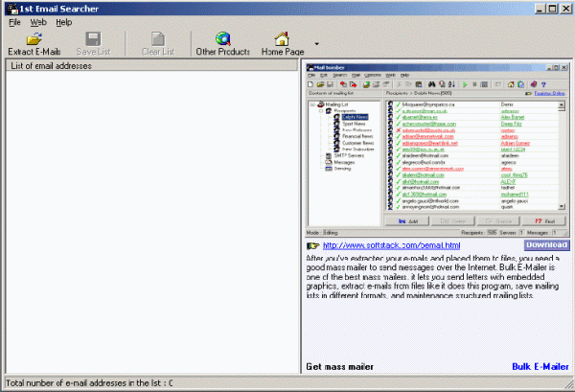Screen dimensions: 575x392
Task: Open the Help menu
Action: click(x=63, y=21)
